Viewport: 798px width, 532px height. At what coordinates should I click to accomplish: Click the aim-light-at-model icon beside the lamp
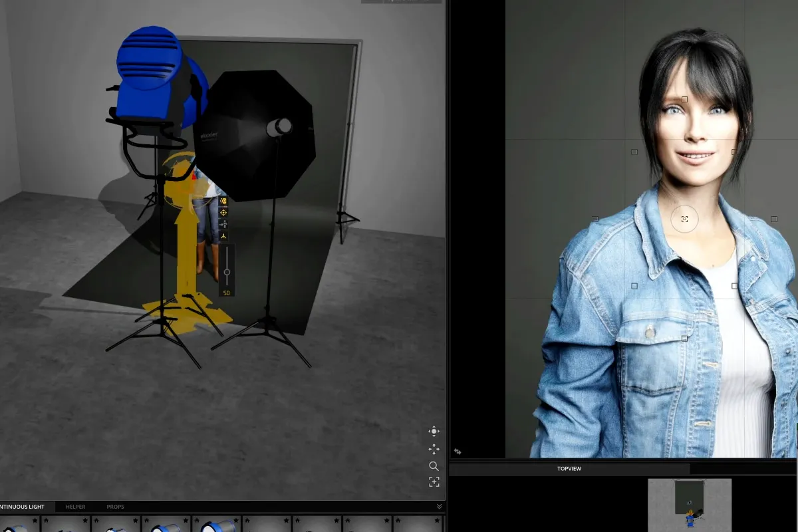[x=223, y=200]
